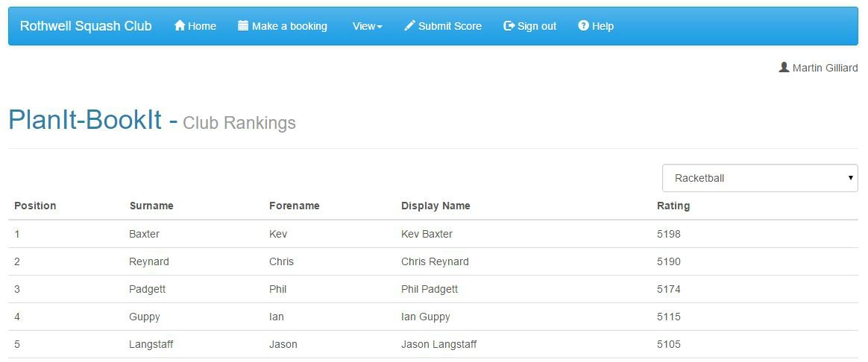The width and height of the screenshot is (868, 362).
Task: Click the sign out arrow icon
Action: [x=509, y=25]
